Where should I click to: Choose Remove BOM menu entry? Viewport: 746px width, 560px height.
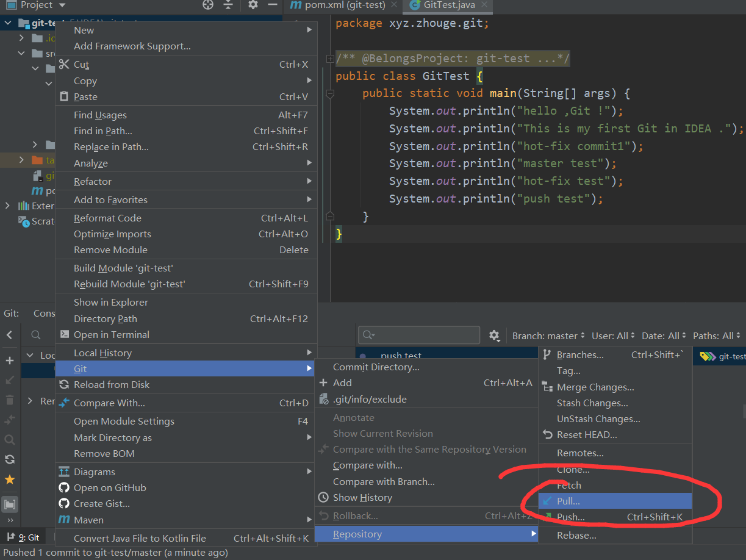tap(186, 453)
